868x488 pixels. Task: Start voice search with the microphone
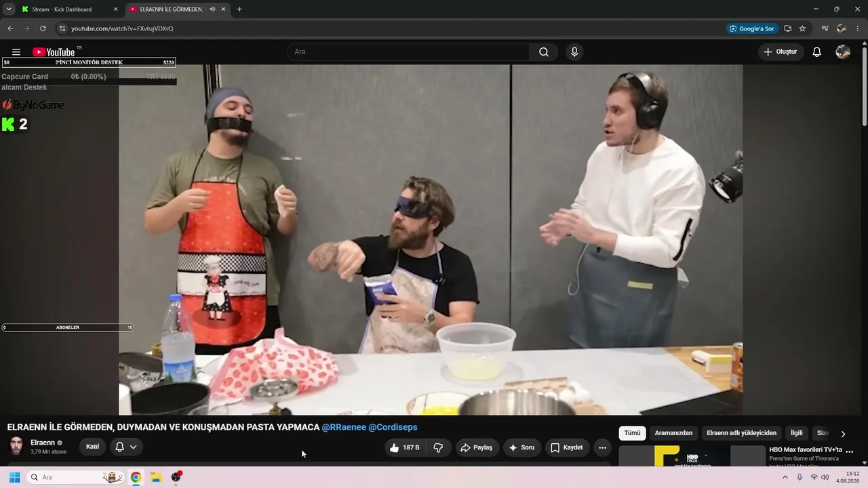tap(574, 52)
